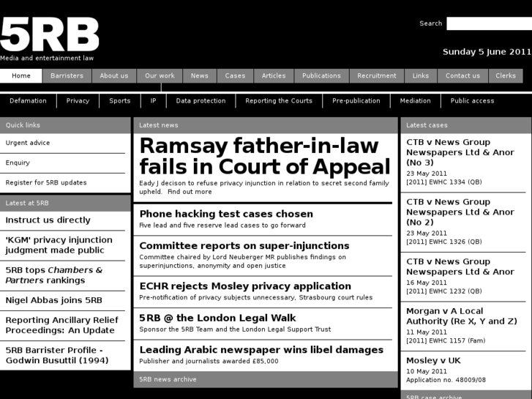Click Register for 5RB updates
Viewport: 532px width, 399px height.
46,183
